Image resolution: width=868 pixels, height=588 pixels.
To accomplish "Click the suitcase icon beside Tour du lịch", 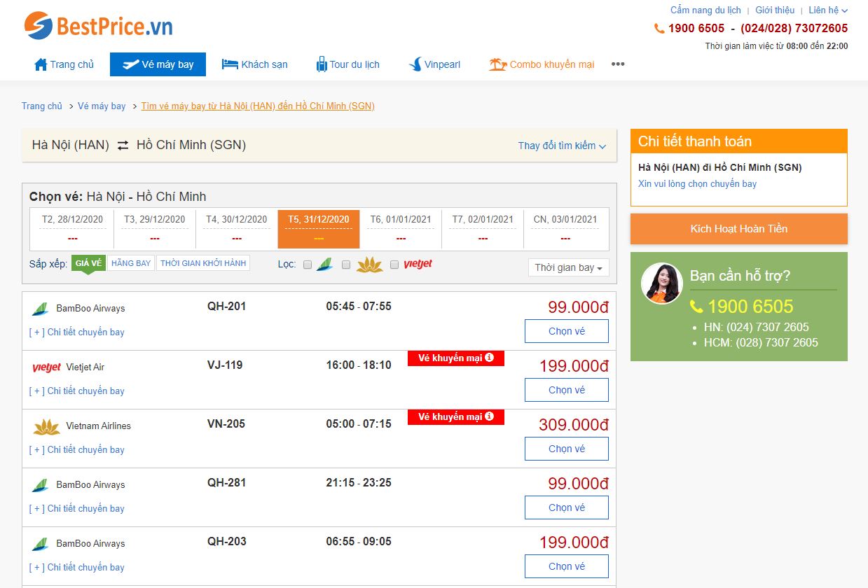I will [x=322, y=64].
